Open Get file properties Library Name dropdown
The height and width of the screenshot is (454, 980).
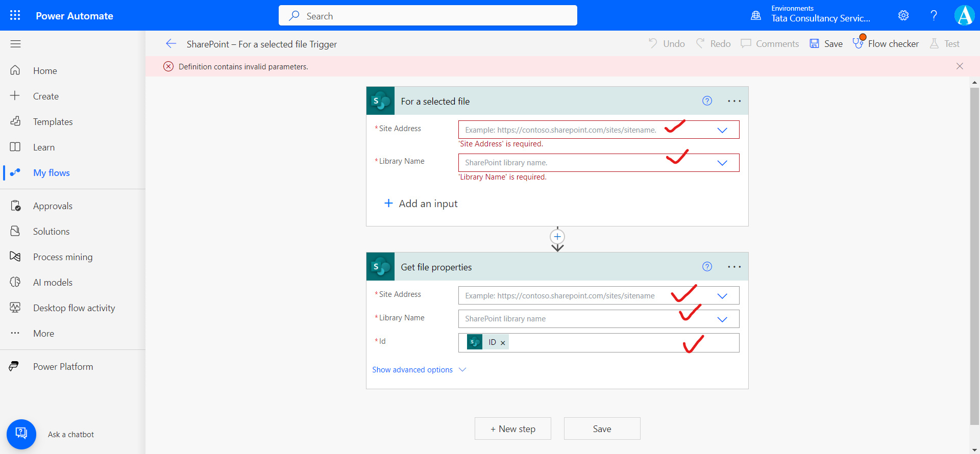[722, 319]
